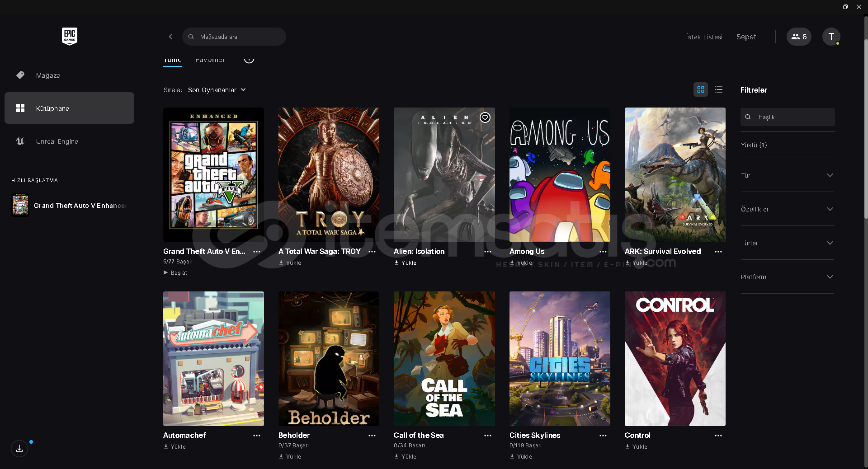Click the vertical scrollbar on the right
The image size is (868, 469).
coord(866,129)
